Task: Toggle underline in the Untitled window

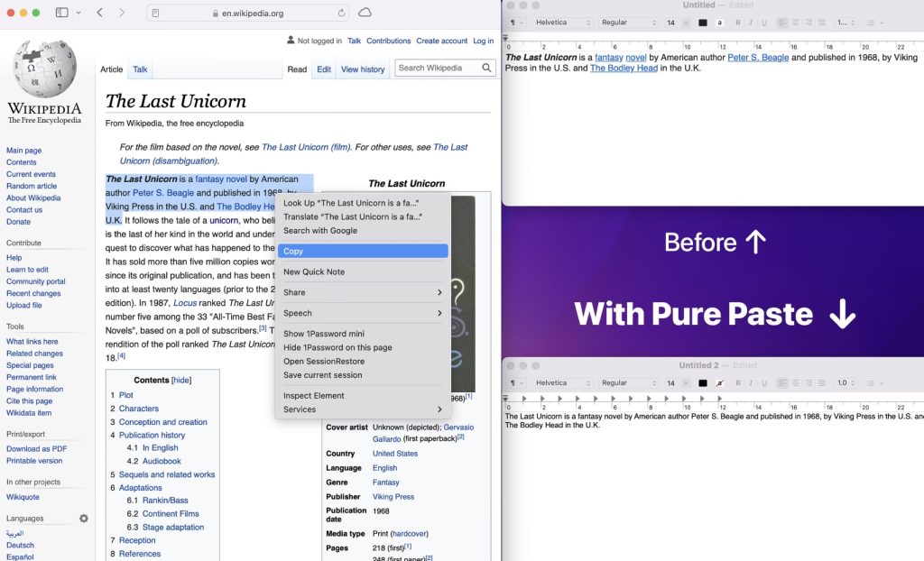Action: click(764, 23)
